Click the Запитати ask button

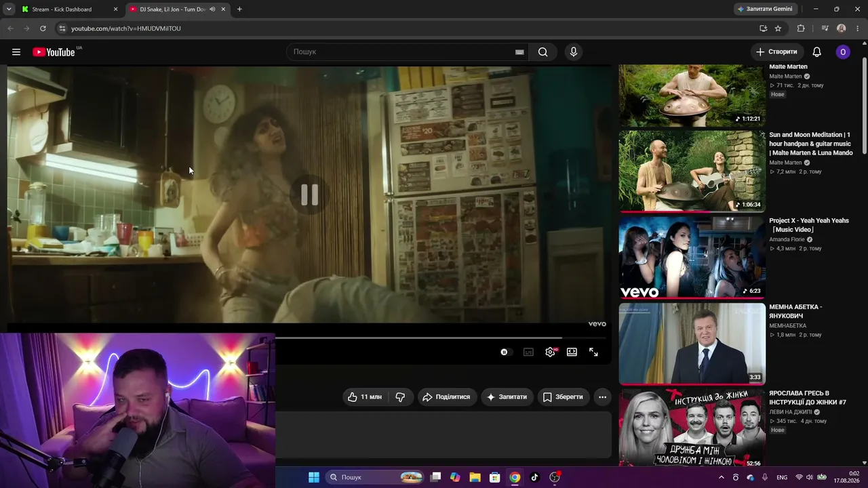(x=507, y=397)
